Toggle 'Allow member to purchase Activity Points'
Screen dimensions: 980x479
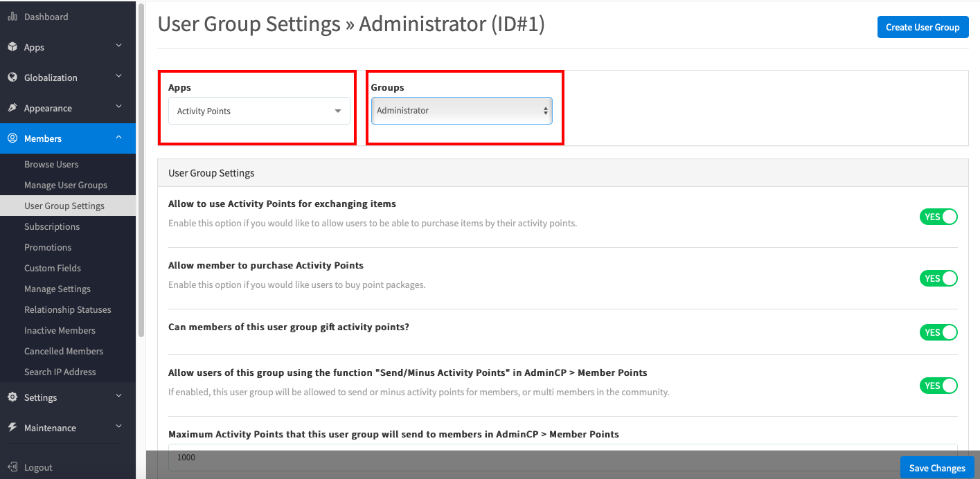[938, 278]
